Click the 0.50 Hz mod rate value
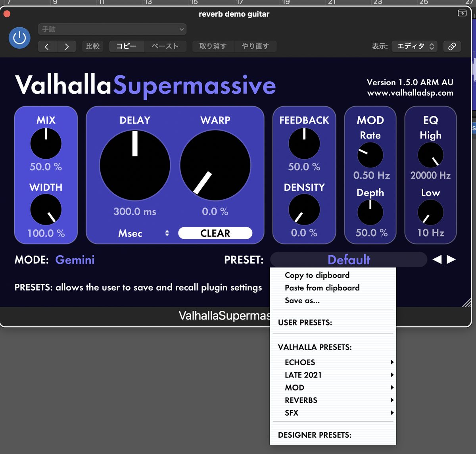 click(372, 175)
